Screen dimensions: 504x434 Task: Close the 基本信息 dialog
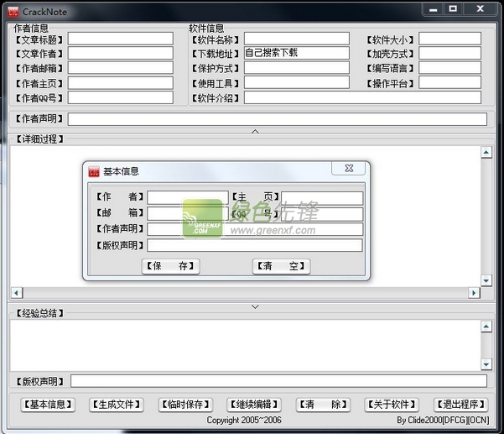click(349, 168)
